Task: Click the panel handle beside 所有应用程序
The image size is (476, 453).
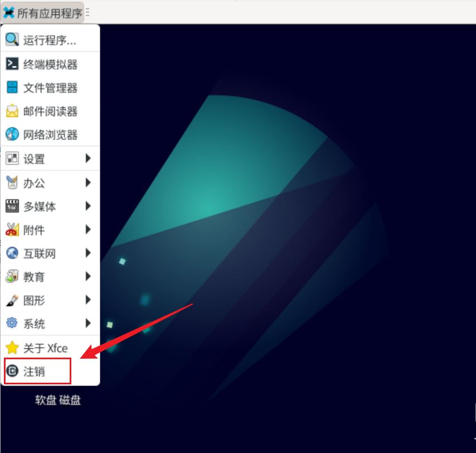Action: click(88, 13)
